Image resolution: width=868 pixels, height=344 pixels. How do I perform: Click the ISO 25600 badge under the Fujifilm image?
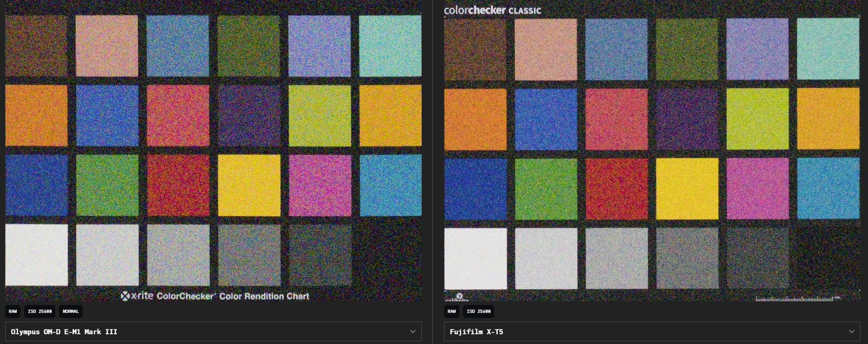coord(478,311)
